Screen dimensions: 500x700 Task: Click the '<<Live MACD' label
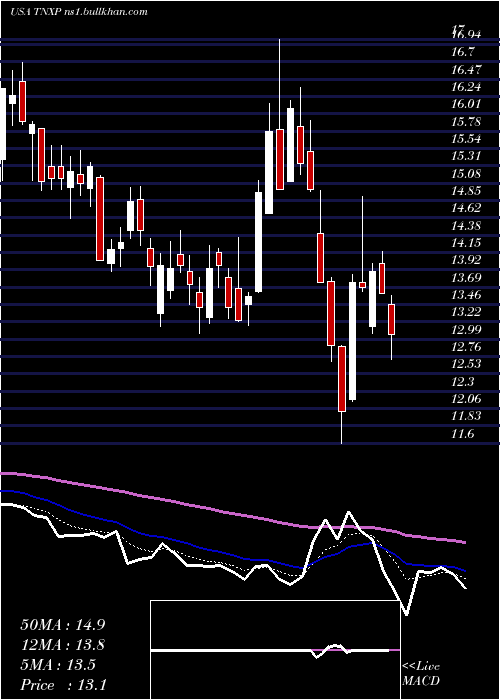click(x=421, y=673)
